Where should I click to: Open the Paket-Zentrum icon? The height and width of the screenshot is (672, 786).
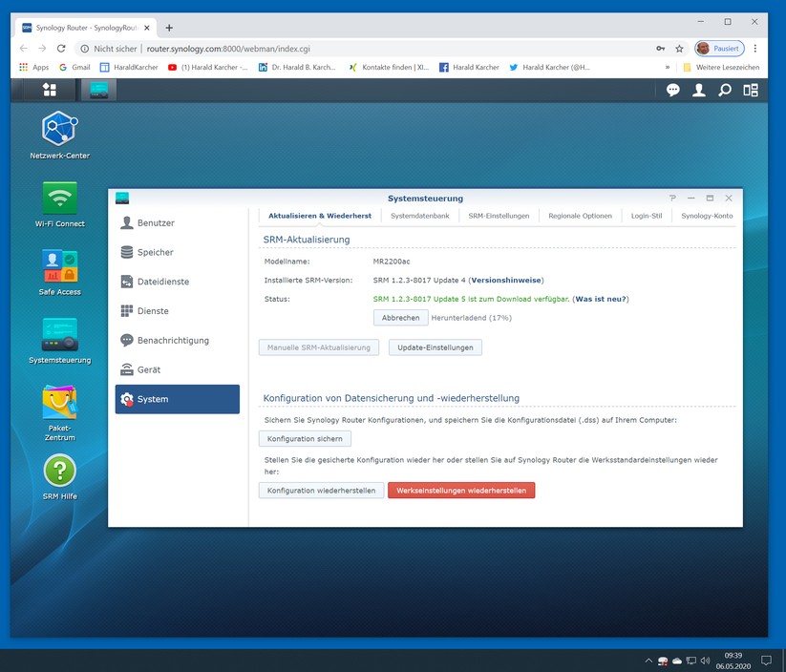tap(59, 403)
